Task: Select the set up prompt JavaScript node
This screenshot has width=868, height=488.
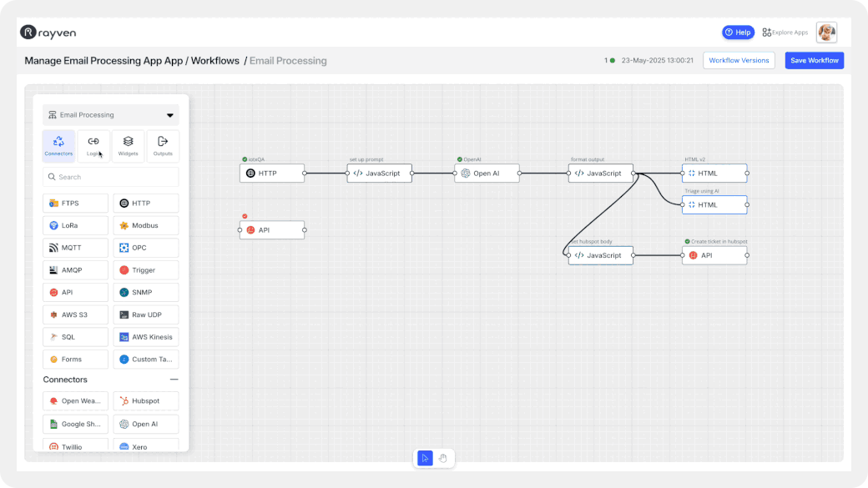Action: (379, 174)
